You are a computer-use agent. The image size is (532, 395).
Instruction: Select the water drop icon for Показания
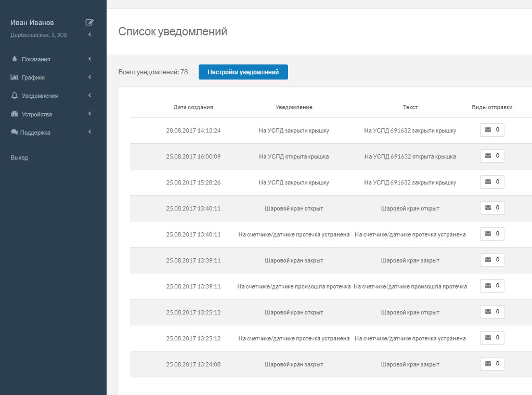pyautogui.click(x=14, y=59)
